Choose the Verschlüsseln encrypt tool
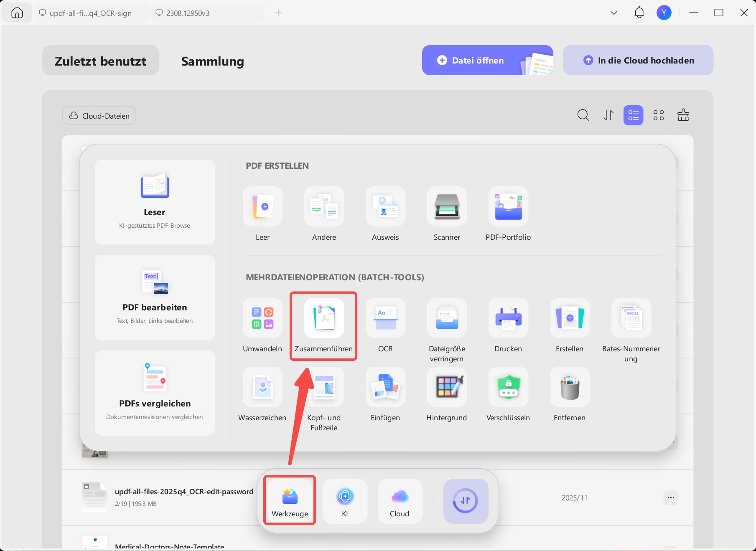 (x=508, y=395)
